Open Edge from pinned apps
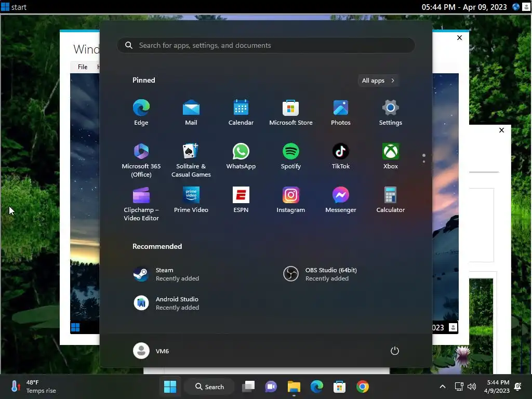The image size is (532, 399). pos(141,113)
